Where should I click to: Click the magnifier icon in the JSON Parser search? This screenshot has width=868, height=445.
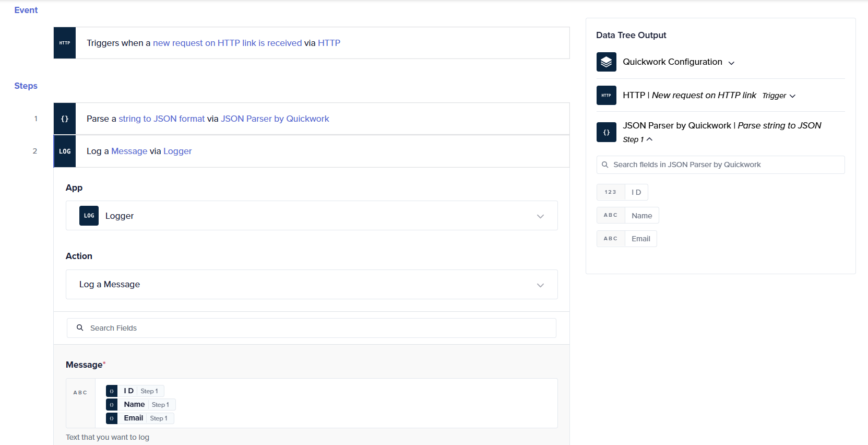coord(605,165)
